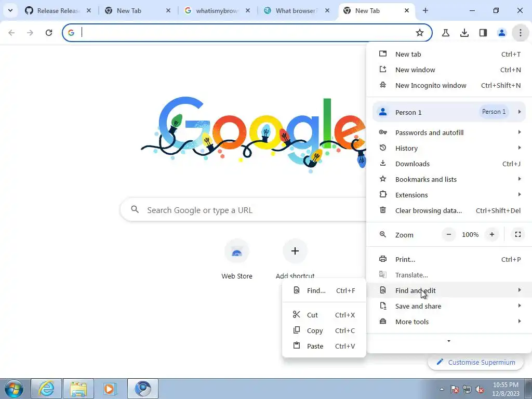Click the Google icon in address bar
The width and height of the screenshot is (532, 399).
point(71,33)
